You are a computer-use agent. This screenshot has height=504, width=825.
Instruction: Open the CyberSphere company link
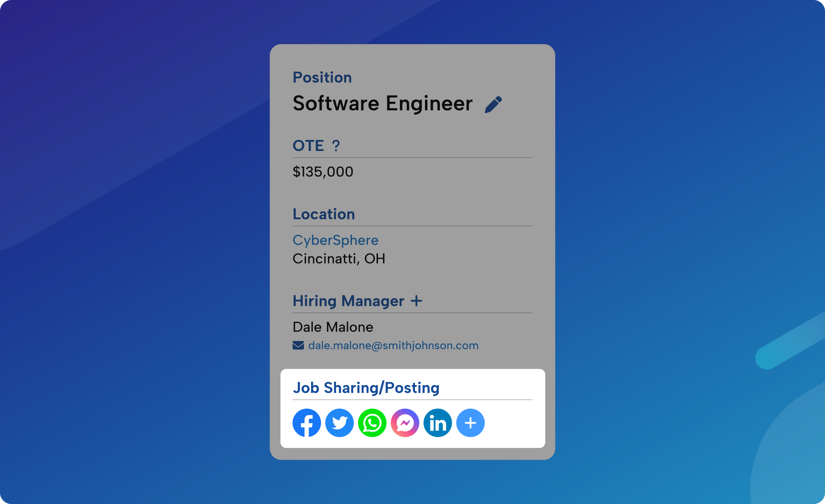(335, 240)
